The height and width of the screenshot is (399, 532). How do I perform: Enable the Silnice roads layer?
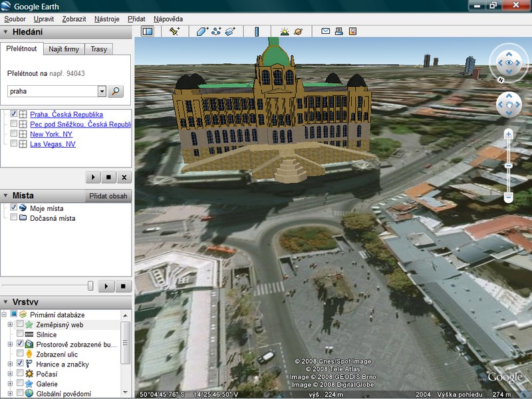pyautogui.click(x=20, y=334)
